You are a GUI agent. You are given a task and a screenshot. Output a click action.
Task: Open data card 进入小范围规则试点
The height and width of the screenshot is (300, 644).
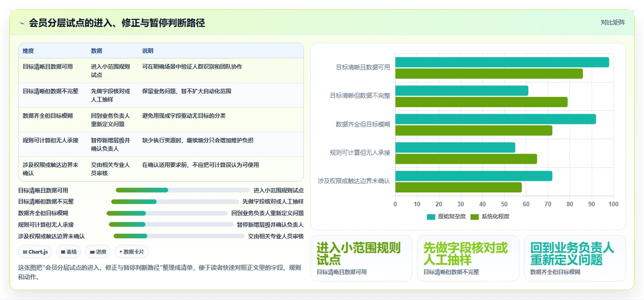(361, 258)
